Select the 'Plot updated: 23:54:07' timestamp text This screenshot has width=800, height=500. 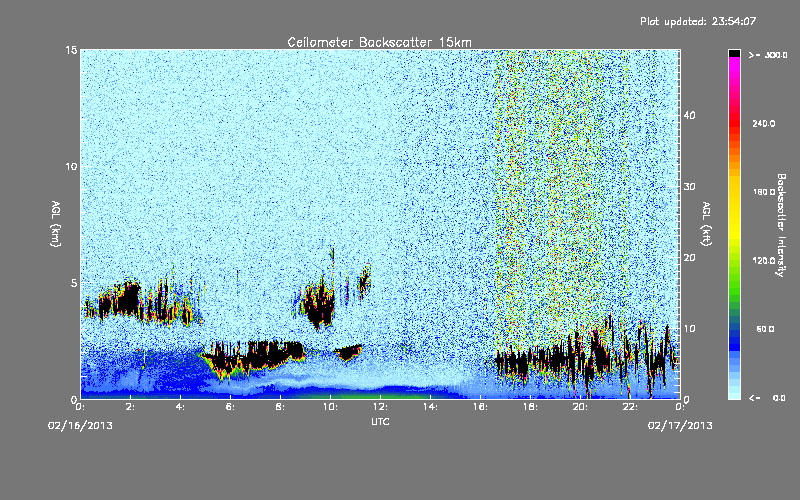pyautogui.click(x=698, y=21)
